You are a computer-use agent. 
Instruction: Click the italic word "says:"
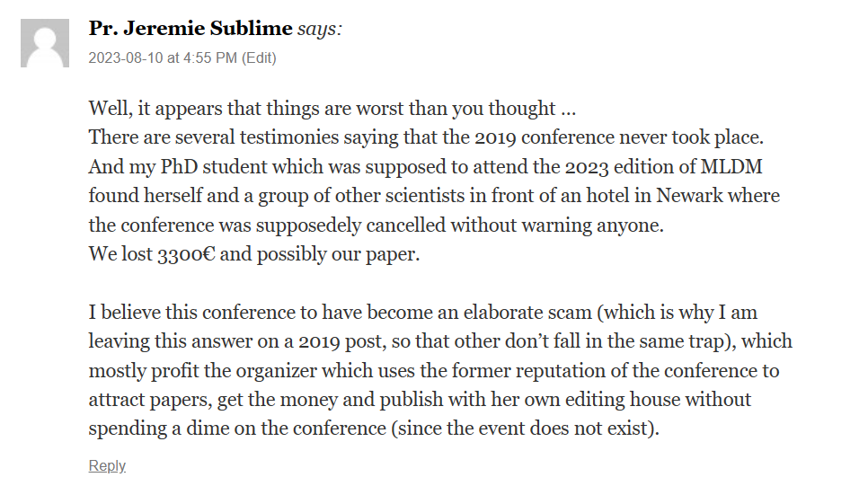pos(320,29)
